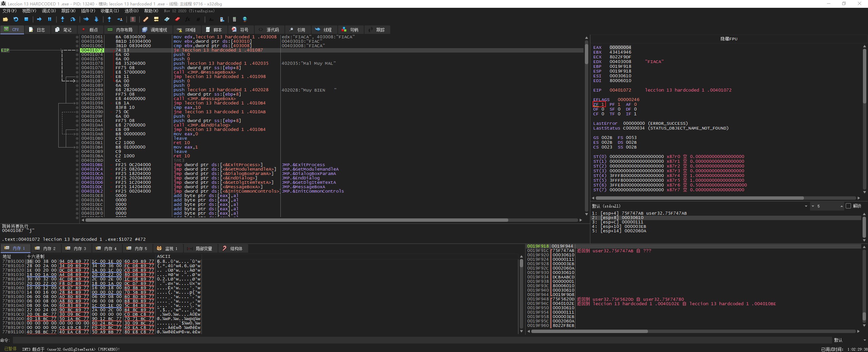This screenshot has width=868, height=352.
Task: Click the Open file folder icon
Action: (5, 19)
